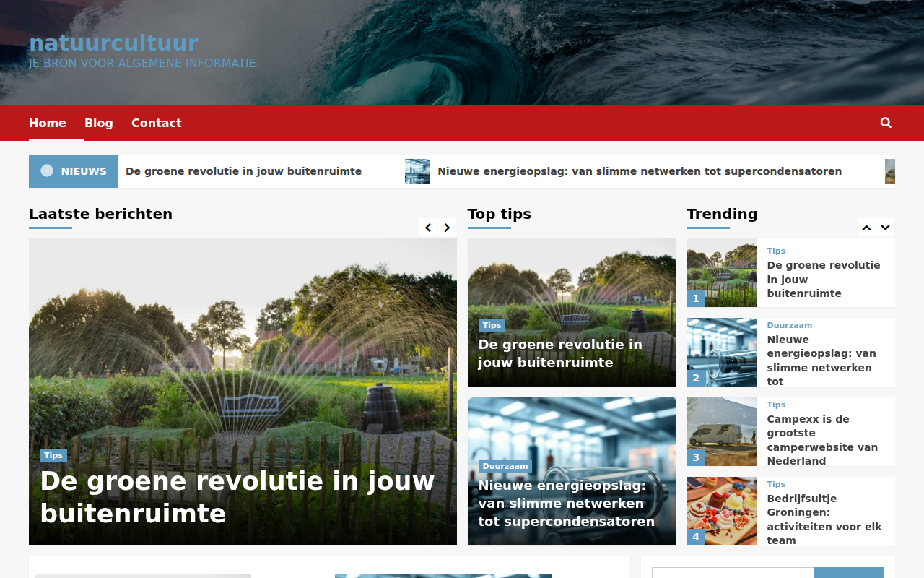Screen dimensions: 924x578
Task: Show previous slide in Laatste berichten
Action: click(428, 228)
